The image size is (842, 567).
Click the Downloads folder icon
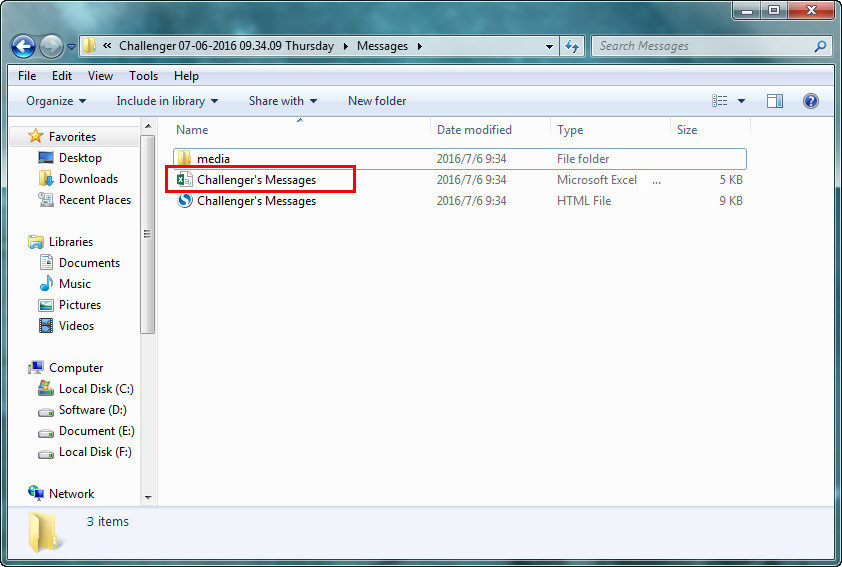coord(46,178)
